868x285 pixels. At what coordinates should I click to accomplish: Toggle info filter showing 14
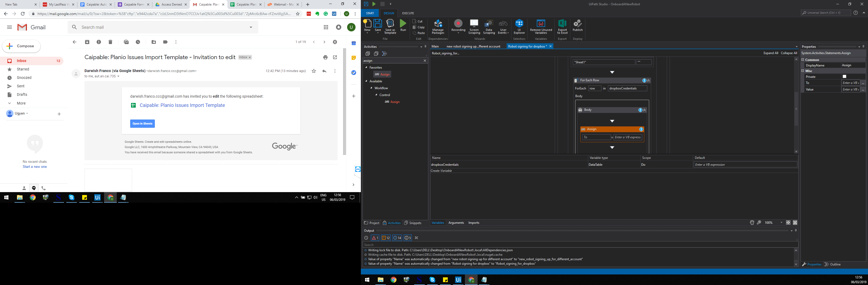397,238
